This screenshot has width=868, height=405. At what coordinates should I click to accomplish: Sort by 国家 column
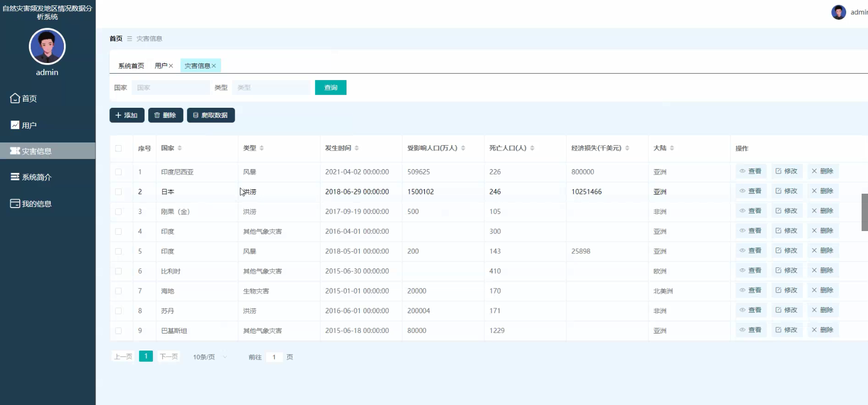[180, 148]
